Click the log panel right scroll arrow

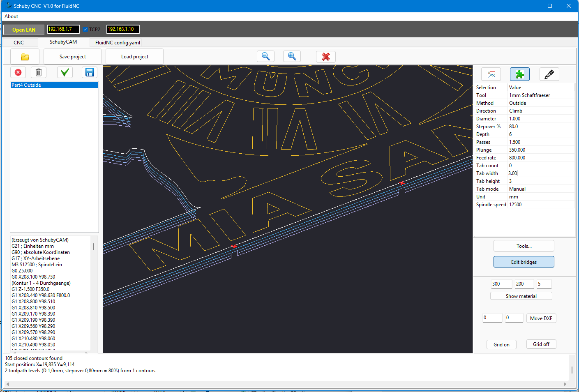pyautogui.click(x=565, y=384)
